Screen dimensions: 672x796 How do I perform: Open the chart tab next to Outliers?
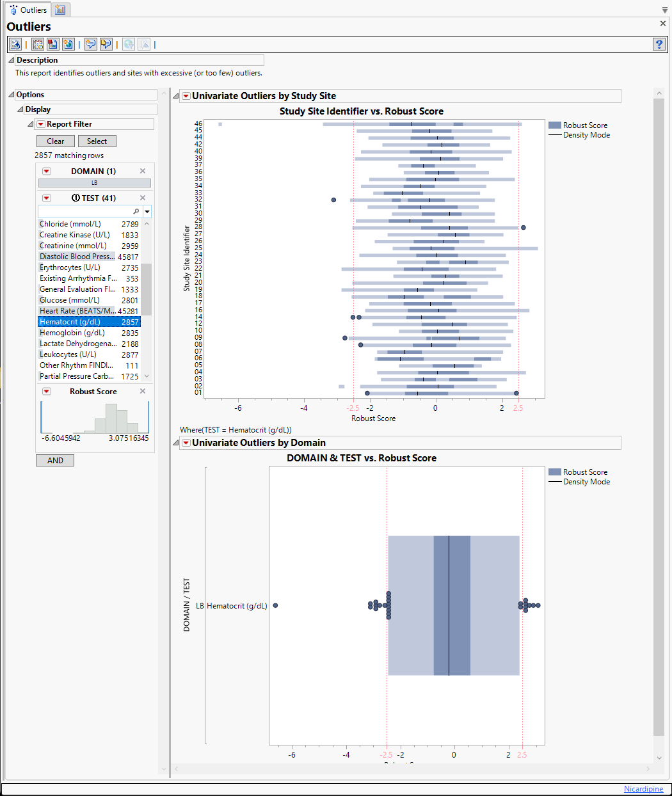[x=60, y=10]
